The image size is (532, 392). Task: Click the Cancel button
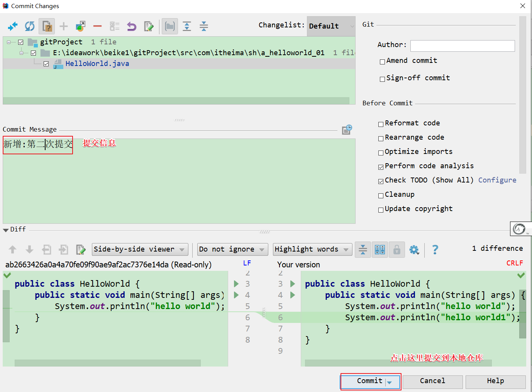pyautogui.click(x=432, y=381)
